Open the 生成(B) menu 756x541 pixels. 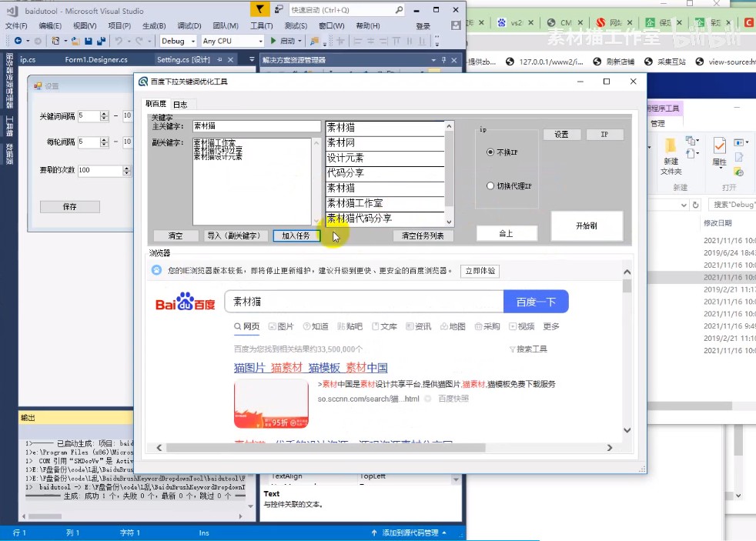(x=154, y=25)
